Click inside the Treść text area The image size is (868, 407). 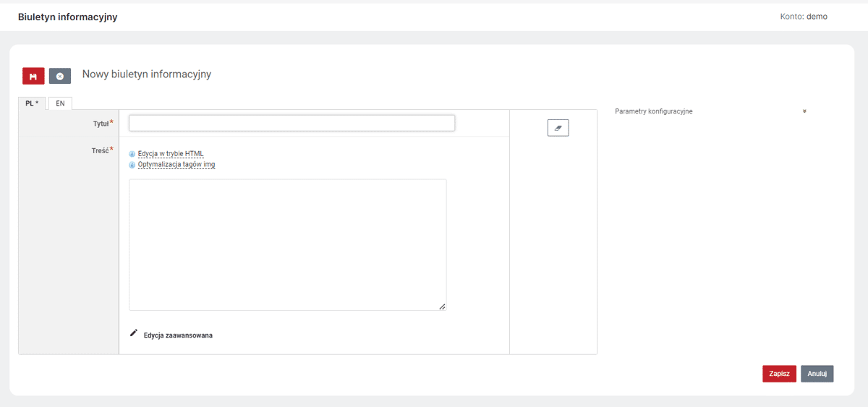coord(287,245)
